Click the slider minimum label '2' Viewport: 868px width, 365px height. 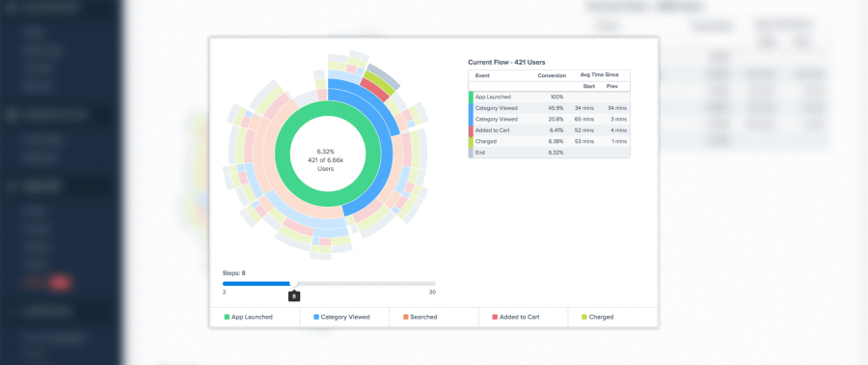pos(224,292)
